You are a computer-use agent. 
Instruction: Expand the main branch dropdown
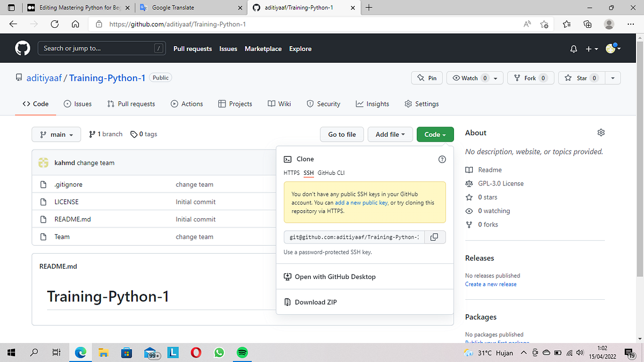coord(56,134)
